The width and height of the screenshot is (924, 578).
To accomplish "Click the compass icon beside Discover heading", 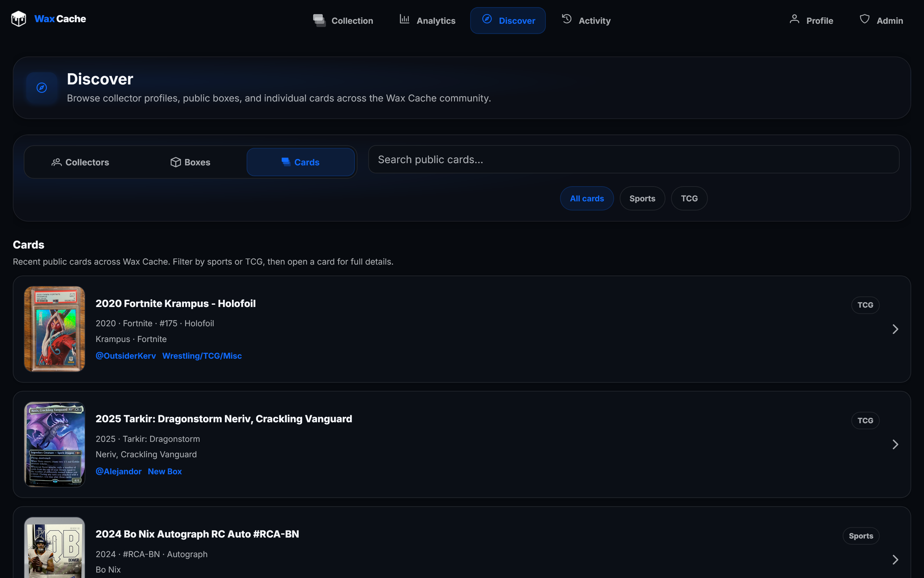I will click(x=42, y=88).
